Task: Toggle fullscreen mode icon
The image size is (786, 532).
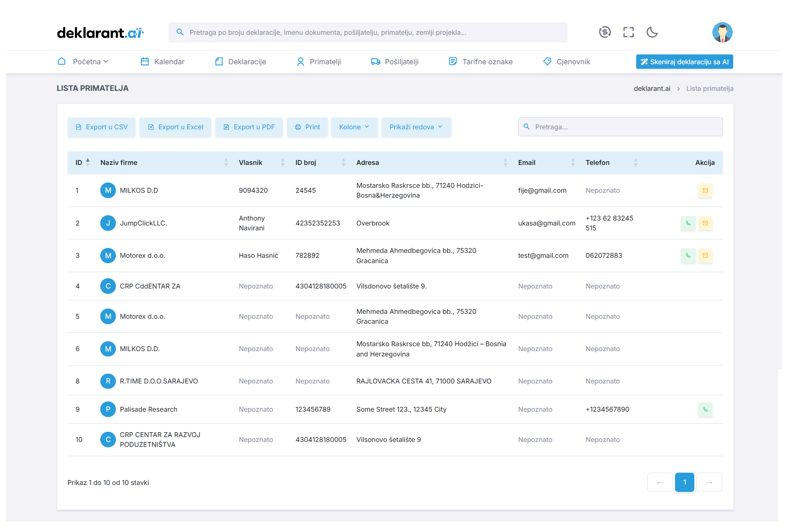Action: pos(628,32)
